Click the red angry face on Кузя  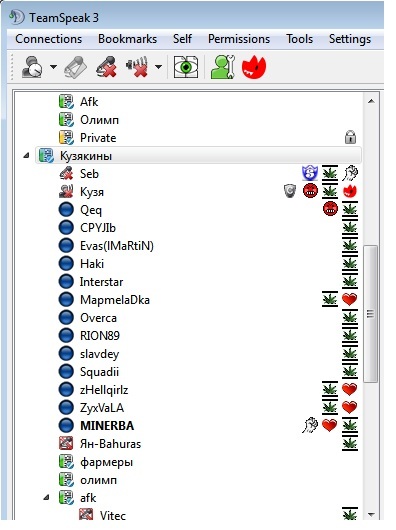310,191
